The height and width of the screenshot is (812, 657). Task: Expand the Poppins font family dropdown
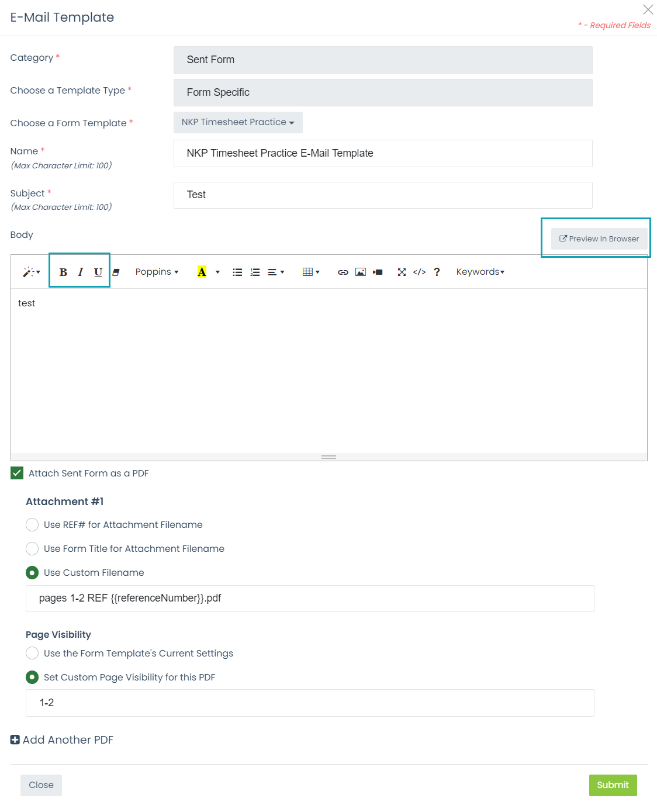[157, 272]
